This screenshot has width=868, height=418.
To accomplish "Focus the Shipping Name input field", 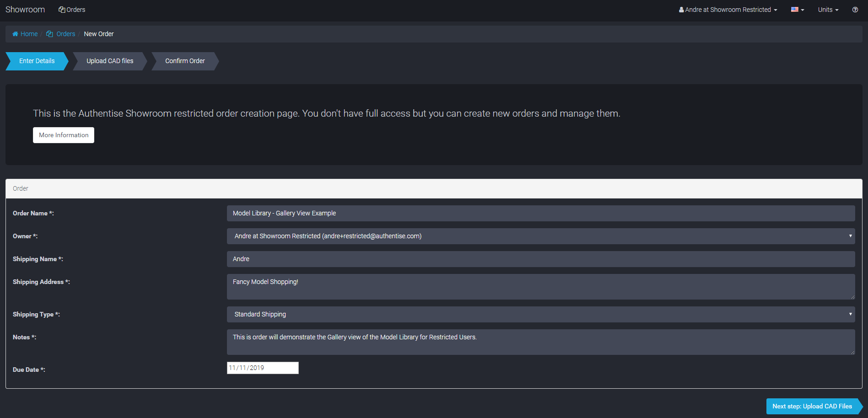I will [x=540, y=259].
